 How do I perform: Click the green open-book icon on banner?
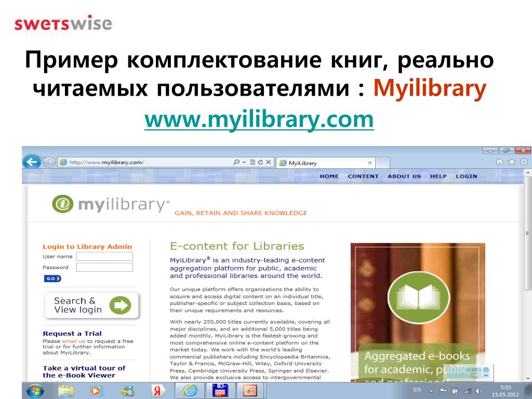419,297
